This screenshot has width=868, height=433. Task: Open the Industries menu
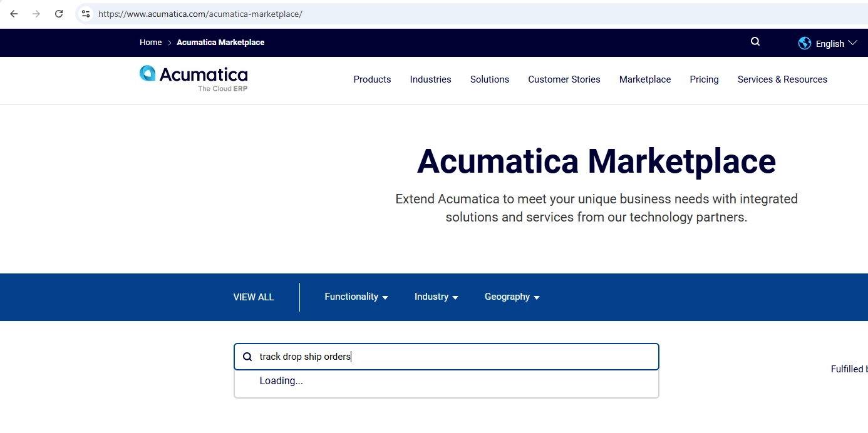pos(430,79)
